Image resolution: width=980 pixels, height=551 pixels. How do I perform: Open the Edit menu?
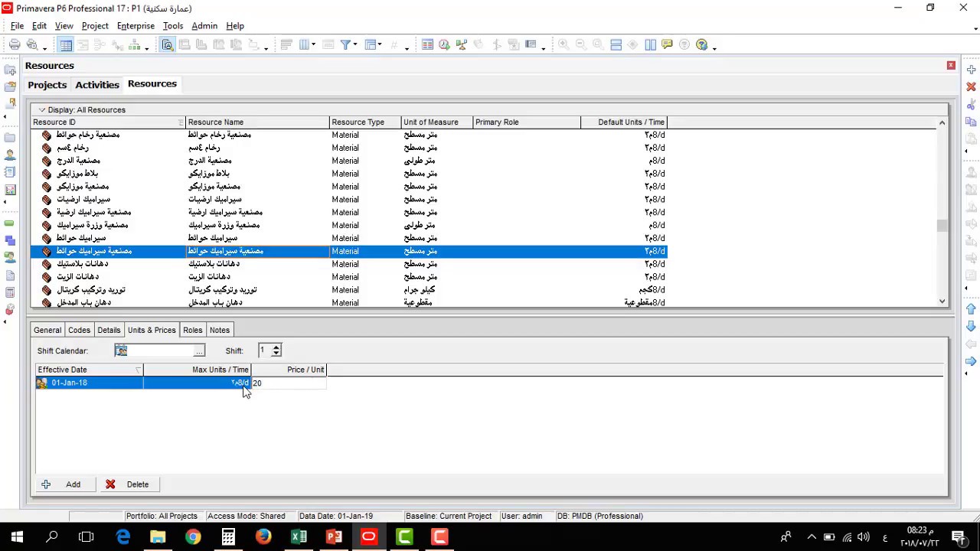[x=39, y=26]
